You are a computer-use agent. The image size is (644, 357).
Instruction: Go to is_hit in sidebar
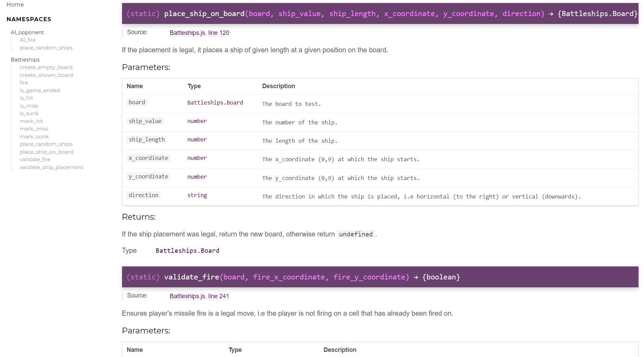26,98
